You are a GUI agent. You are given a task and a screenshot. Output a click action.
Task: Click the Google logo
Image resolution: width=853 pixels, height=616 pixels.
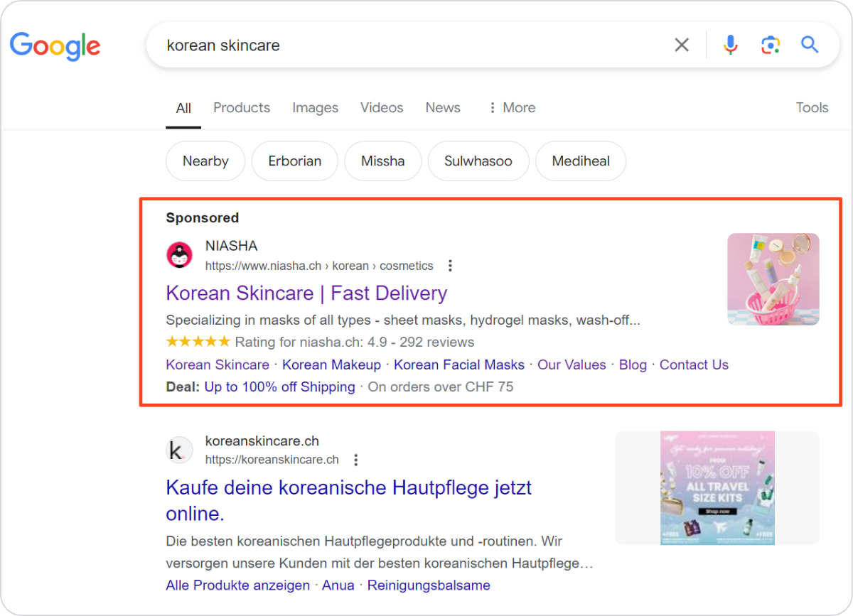click(55, 45)
